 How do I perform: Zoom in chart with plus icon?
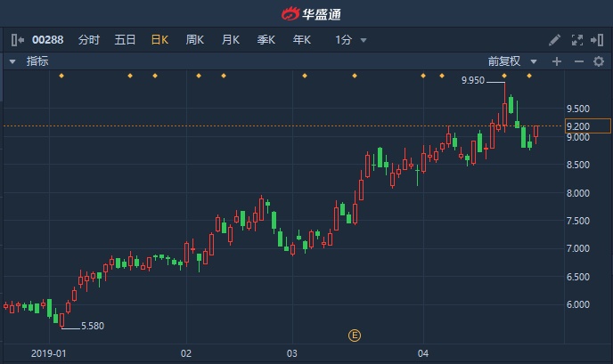557,61
